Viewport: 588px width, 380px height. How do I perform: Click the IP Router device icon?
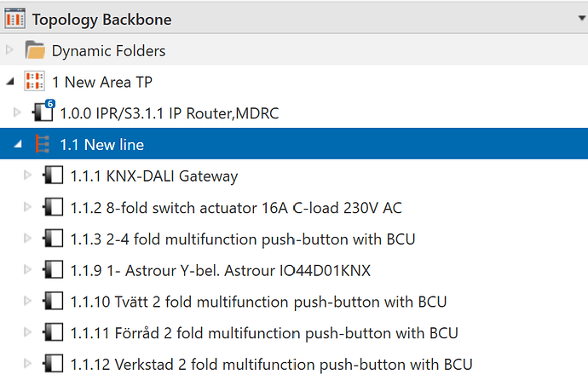click(x=43, y=112)
